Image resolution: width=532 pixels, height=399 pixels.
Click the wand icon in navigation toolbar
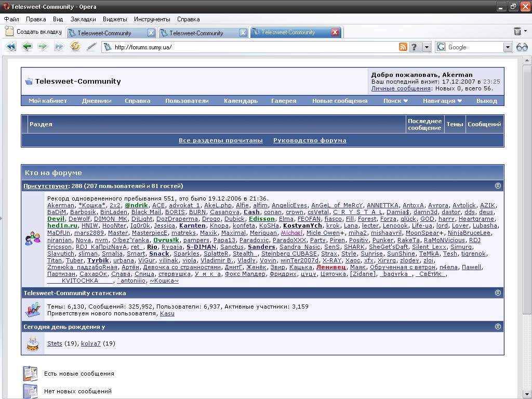(x=91, y=47)
